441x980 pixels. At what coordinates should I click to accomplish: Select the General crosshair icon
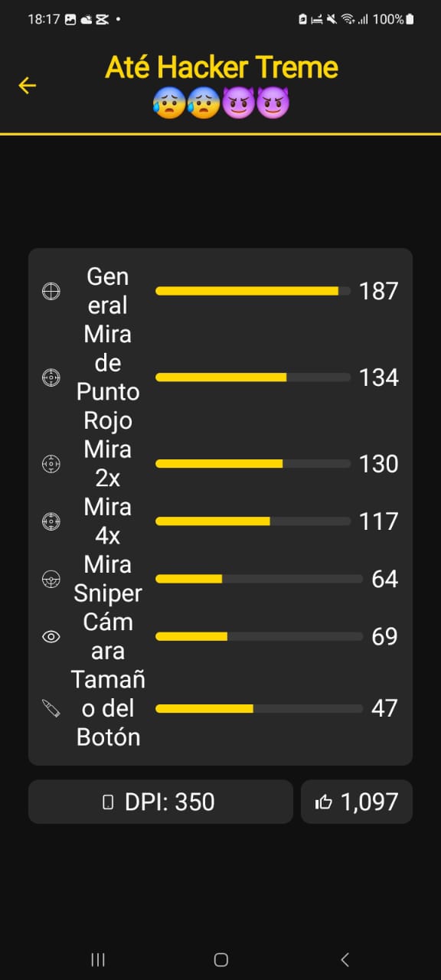click(51, 291)
